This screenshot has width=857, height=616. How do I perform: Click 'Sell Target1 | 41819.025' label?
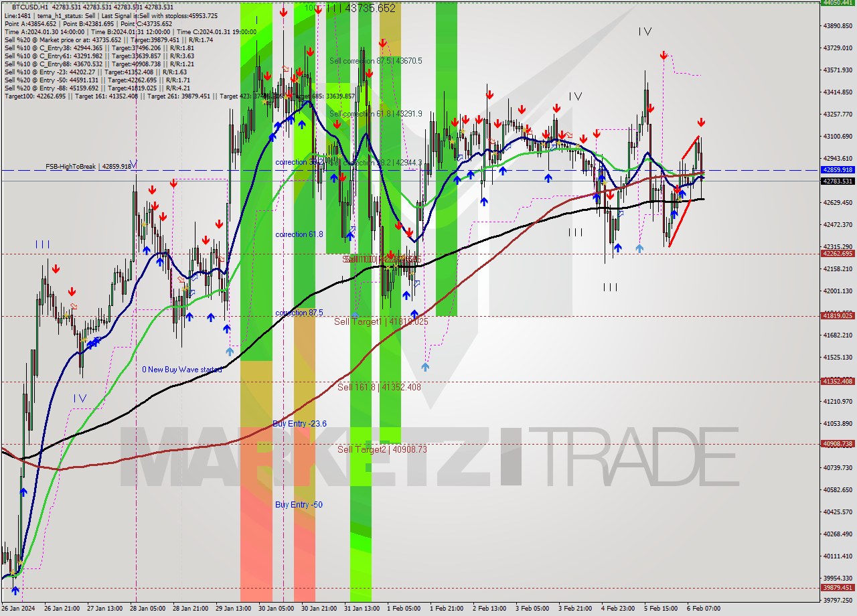point(381,321)
